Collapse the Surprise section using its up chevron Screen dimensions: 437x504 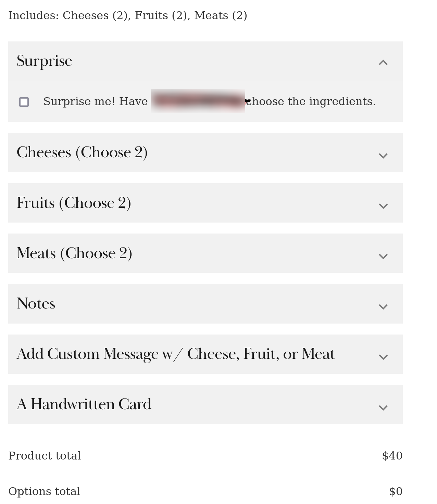[383, 62]
